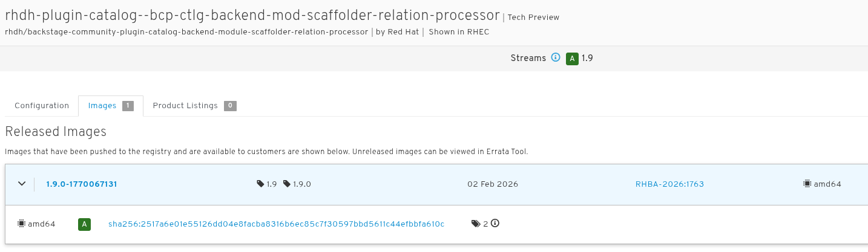Select the Images tab
The image size is (868, 252).
[x=102, y=106]
